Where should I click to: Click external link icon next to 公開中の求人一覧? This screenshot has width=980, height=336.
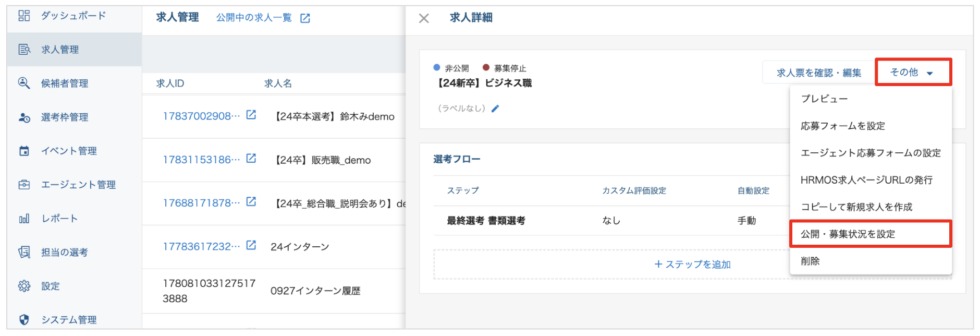305,18
